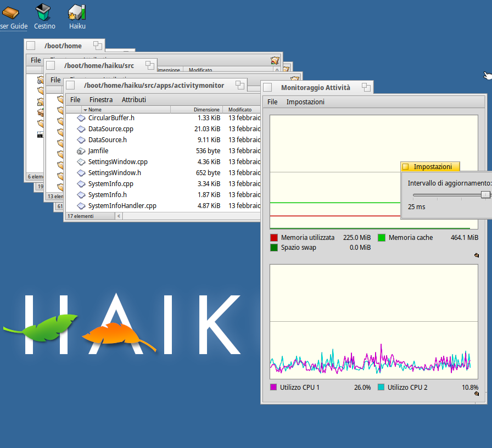Image resolution: width=492 pixels, height=448 pixels.
Task: Click the "4.87 KiB" size cell
Action: click(x=209, y=206)
